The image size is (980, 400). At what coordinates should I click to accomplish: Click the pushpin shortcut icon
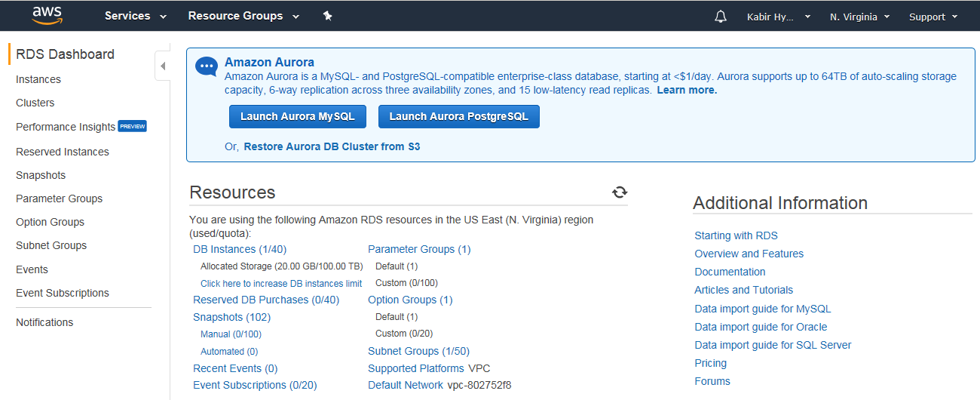pos(327,16)
